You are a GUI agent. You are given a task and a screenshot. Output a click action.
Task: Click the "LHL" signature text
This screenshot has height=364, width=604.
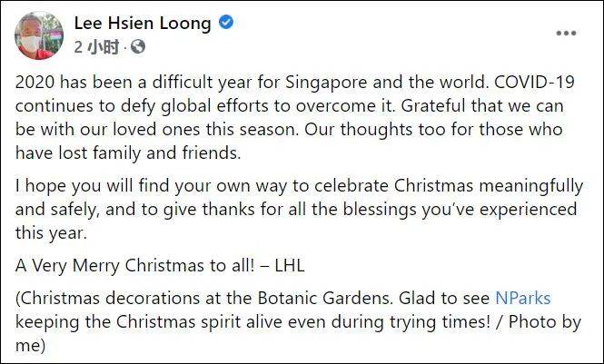tap(265, 267)
